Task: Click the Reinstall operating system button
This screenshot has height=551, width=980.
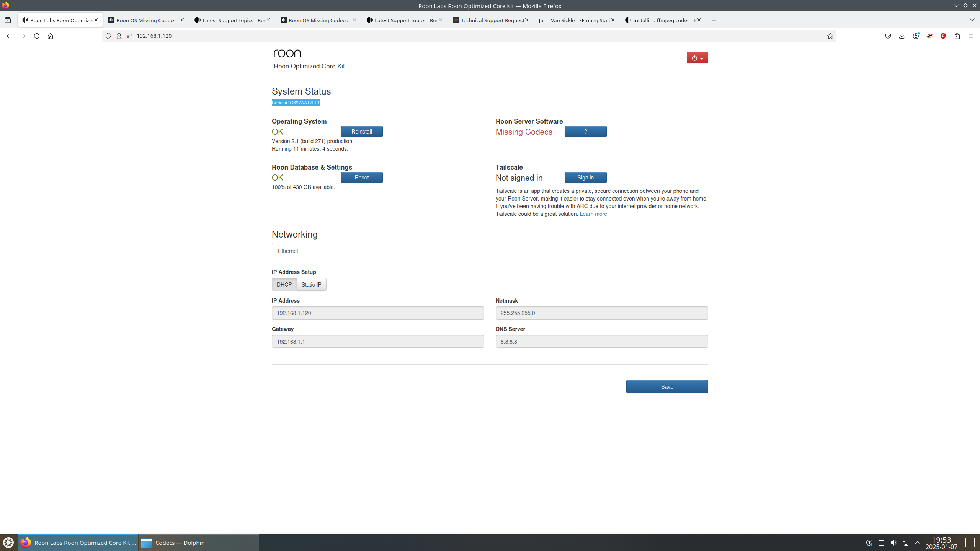Action: [361, 132]
